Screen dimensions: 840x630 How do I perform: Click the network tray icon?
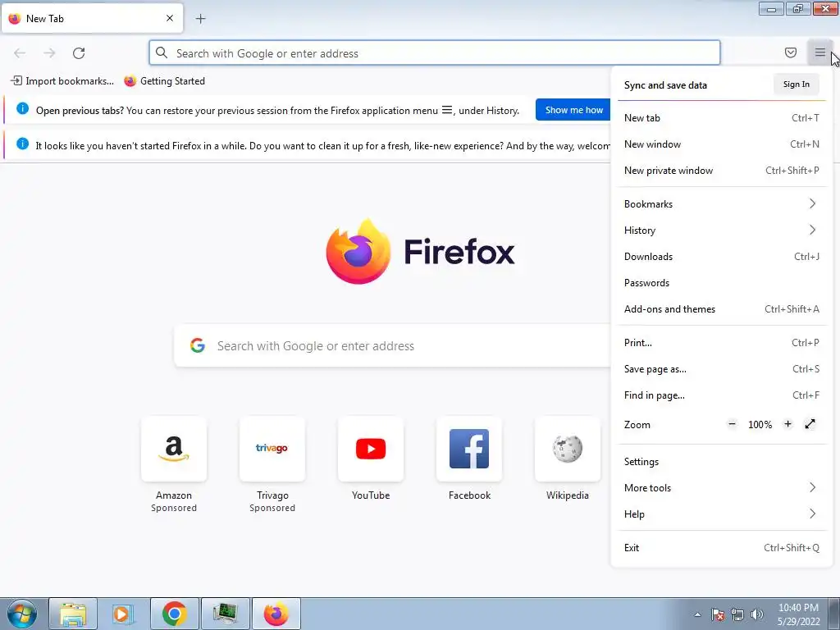point(737,614)
